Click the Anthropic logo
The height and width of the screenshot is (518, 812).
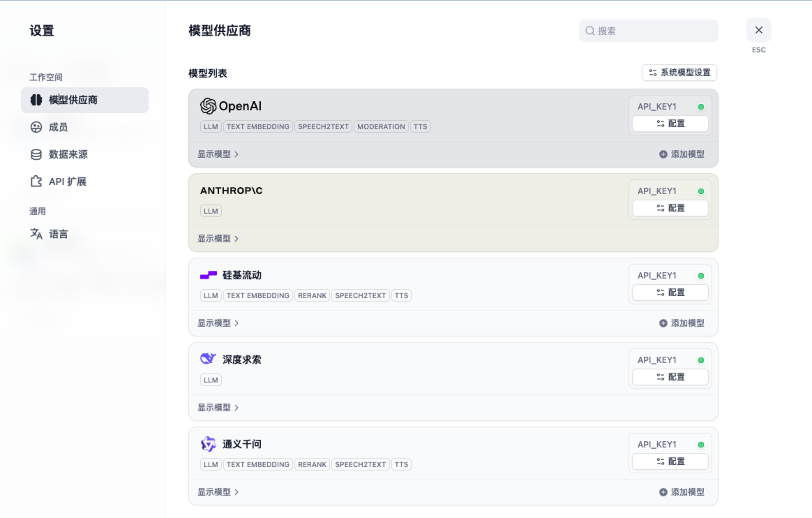pyautogui.click(x=231, y=191)
